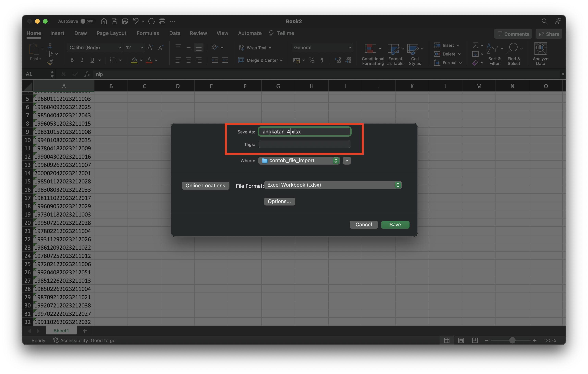The height and width of the screenshot is (374, 588).
Task: Click the zoom slider handle
Action: point(512,340)
